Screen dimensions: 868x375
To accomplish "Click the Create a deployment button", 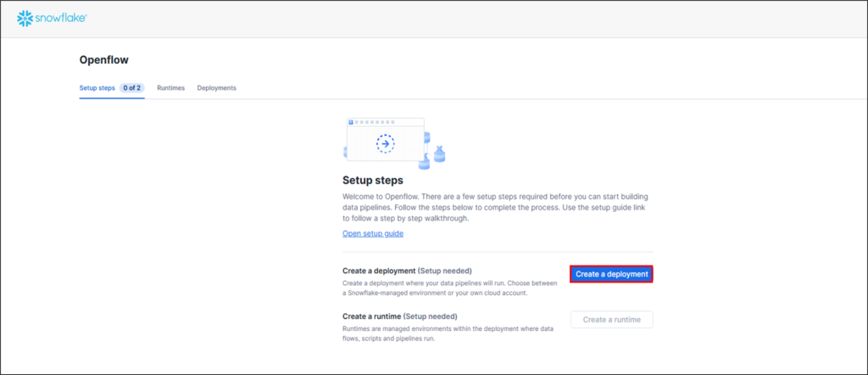I will tap(612, 274).
